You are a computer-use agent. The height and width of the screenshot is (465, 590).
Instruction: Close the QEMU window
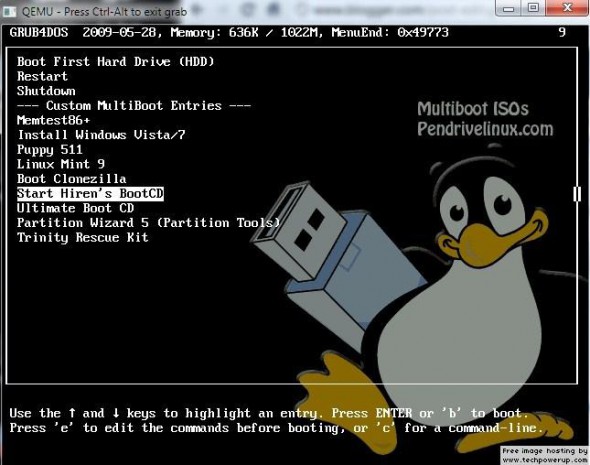567,8
